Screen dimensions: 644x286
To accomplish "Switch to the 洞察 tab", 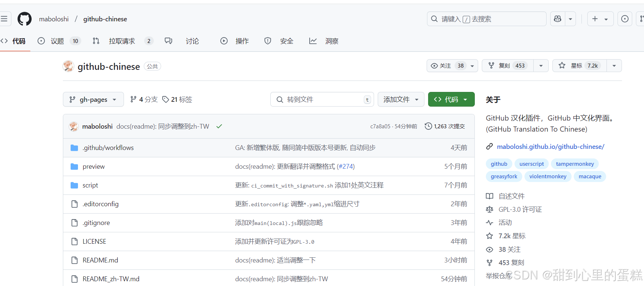I will point(324,41).
